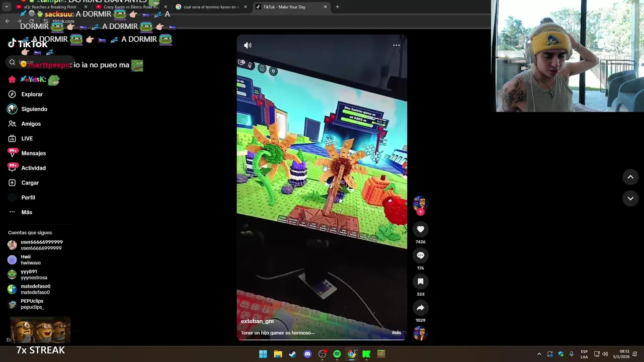Viewport: 644px width, 362px height.
Task: Share the video with the arrow icon
Action: (x=421, y=308)
